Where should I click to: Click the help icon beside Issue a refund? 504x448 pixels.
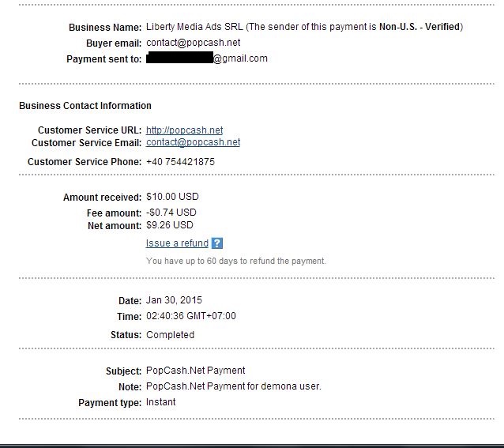coord(217,243)
